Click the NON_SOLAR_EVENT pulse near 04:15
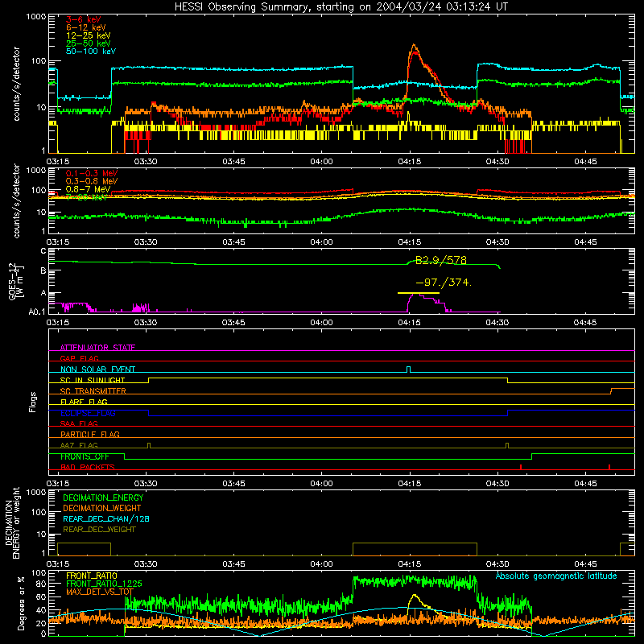Viewport: 644px width, 644px height. coord(408,369)
